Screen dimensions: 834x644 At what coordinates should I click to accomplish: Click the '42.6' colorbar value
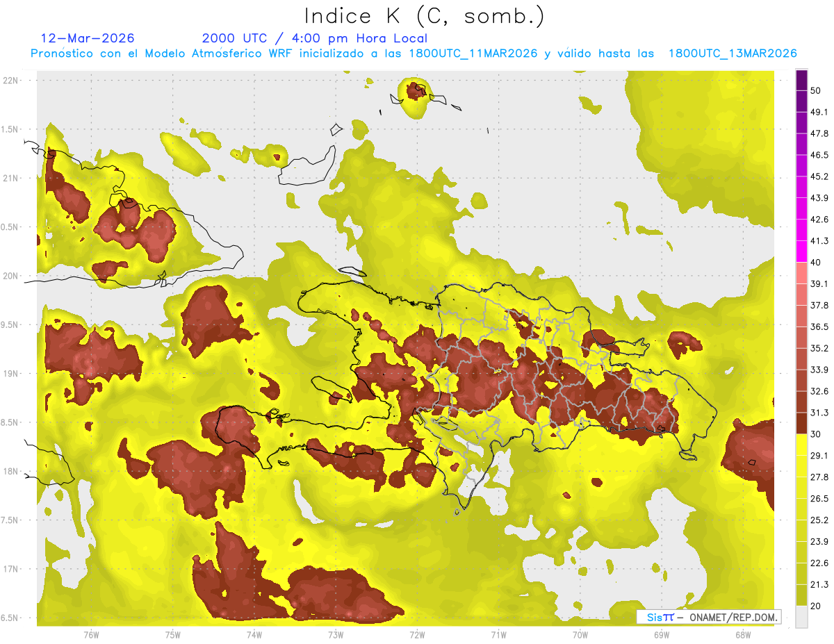click(820, 220)
